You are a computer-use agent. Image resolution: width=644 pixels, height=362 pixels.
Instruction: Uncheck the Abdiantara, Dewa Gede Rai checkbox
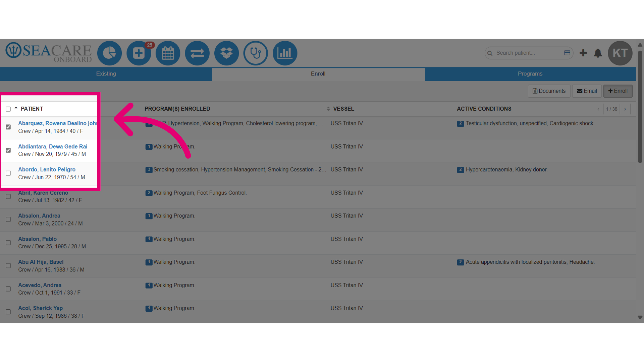[8, 150]
